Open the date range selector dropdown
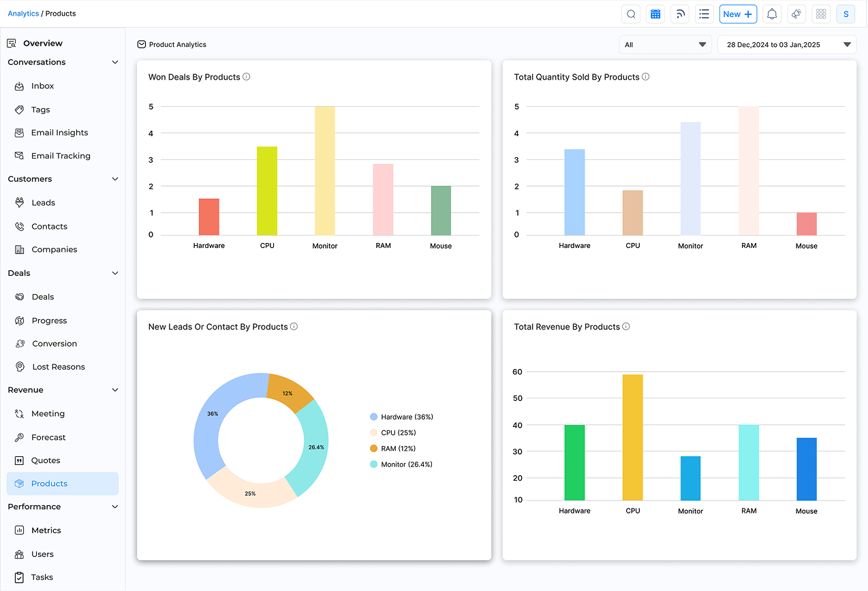The width and height of the screenshot is (868, 591). (x=786, y=44)
